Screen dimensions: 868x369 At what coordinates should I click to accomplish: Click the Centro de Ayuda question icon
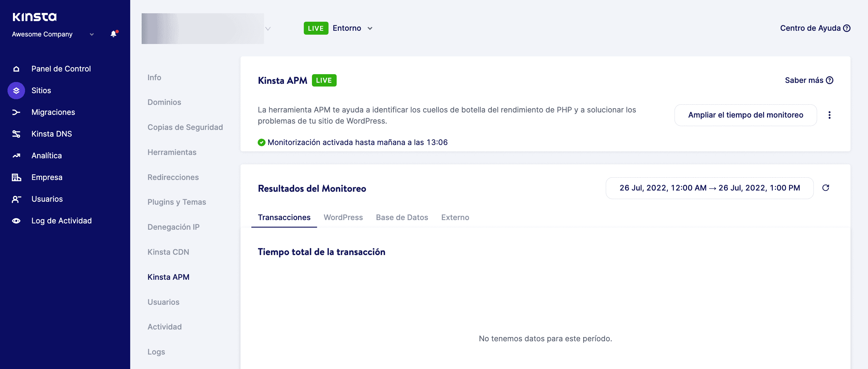[847, 28]
